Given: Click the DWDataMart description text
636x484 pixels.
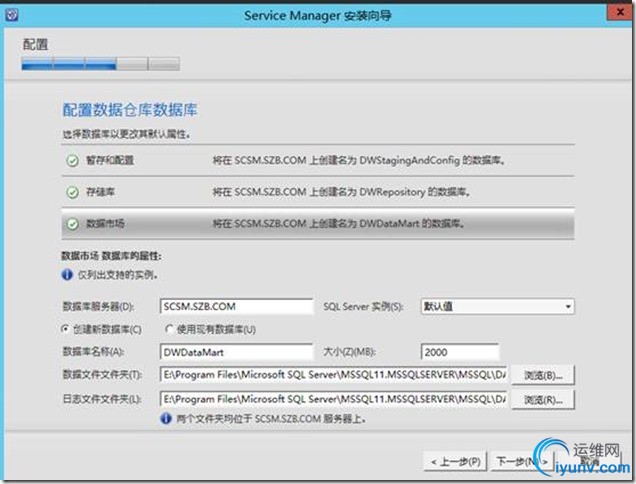Looking at the screenshot, I should pyautogui.click(x=339, y=224).
